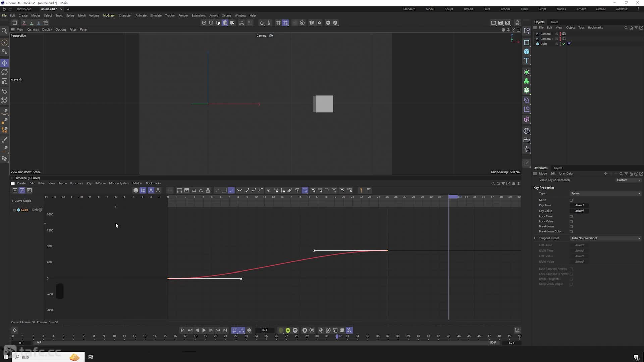644x362 pixels.
Task: Switch to the Takes tab
Action: [554, 22]
